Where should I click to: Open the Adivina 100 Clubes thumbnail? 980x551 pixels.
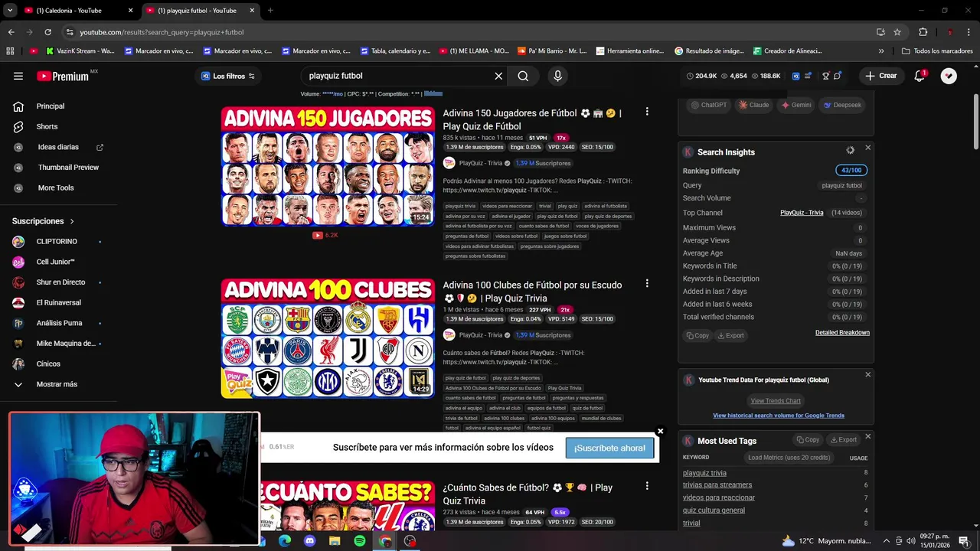tap(328, 338)
